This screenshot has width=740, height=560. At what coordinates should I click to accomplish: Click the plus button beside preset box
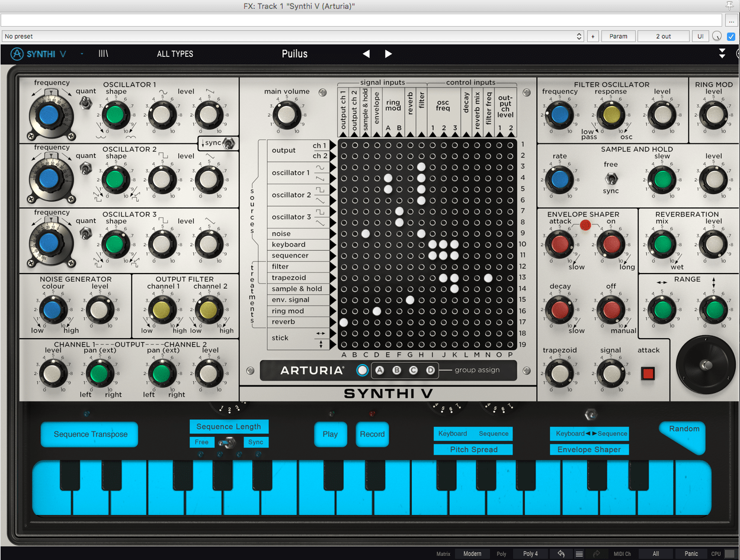click(592, 36)
